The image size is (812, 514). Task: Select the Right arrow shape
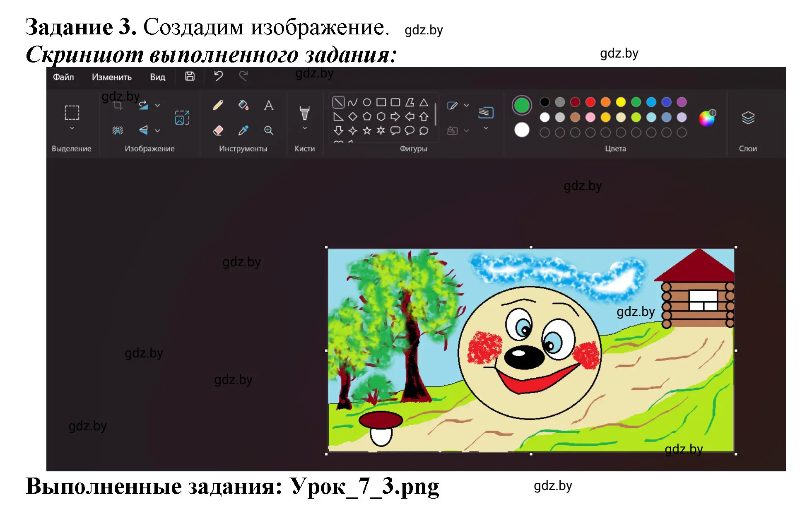click(x=395, y=117)
